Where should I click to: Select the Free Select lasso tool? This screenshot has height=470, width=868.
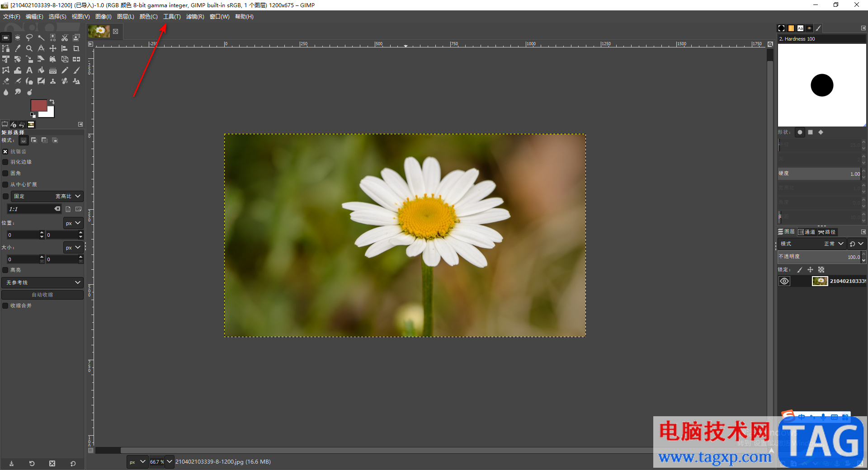click(29, 38)
